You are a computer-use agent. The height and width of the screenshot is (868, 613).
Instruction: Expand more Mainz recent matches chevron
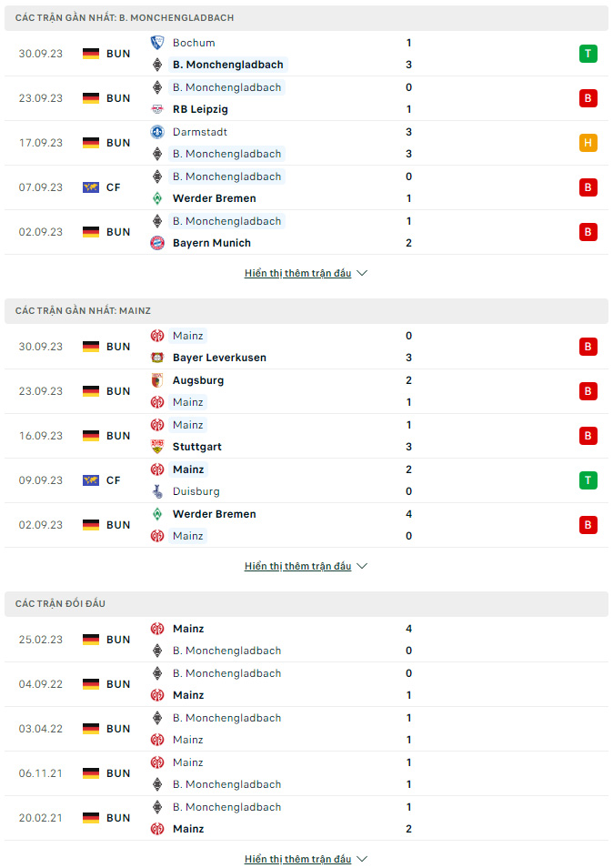pos(362,566)
